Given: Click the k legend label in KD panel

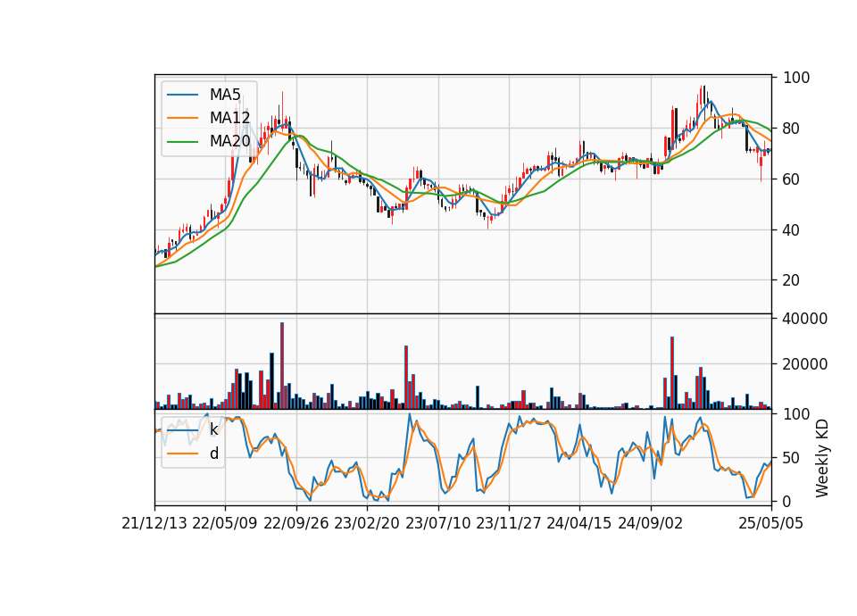Looking at the screenshot, I should point(213,429).
